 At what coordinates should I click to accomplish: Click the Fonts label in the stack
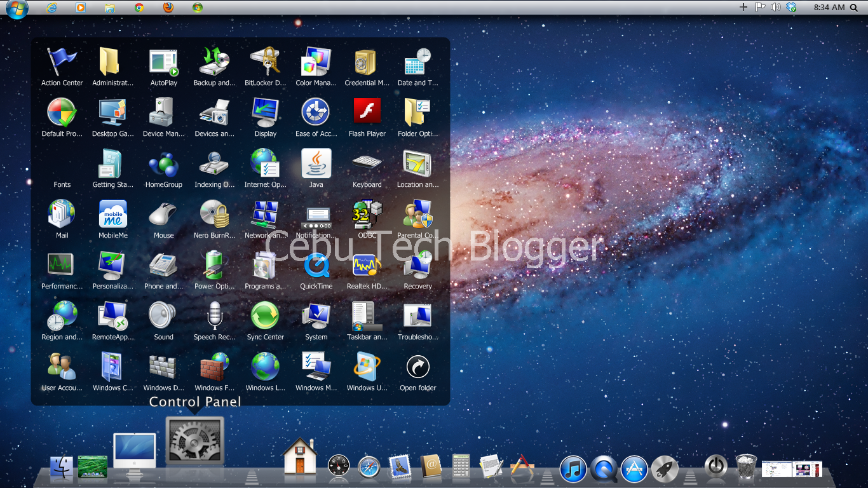62,184
